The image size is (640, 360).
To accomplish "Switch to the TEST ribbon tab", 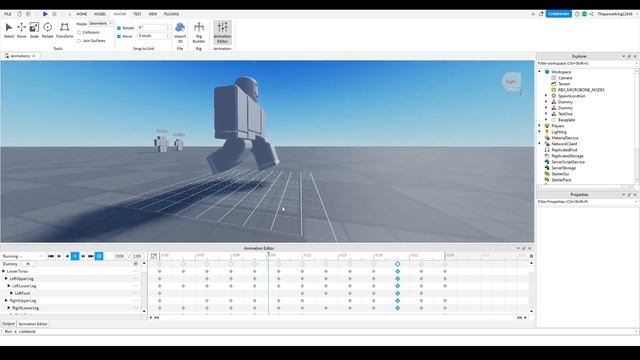I will tap(137, 14).
